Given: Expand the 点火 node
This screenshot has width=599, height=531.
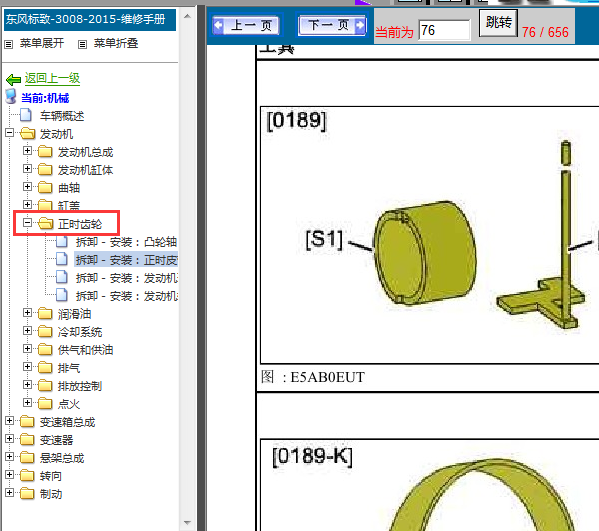Looking at the screenshot, I should 27,403.
